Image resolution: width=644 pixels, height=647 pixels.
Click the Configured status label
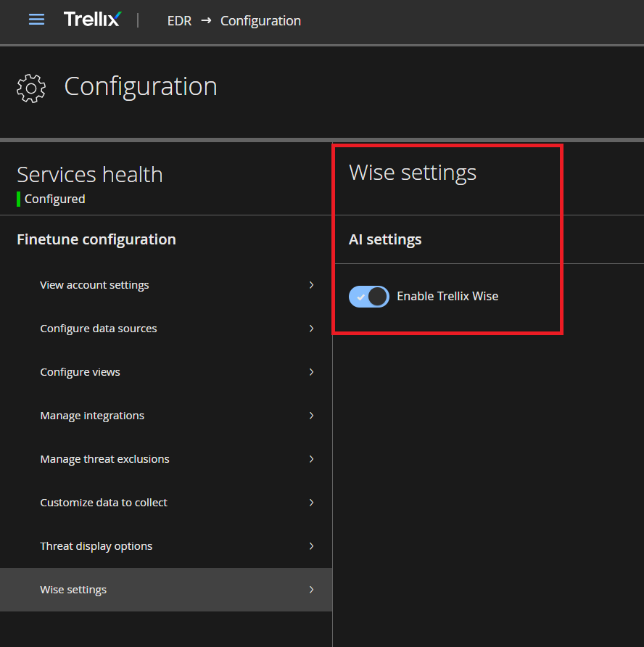[55, 199]
